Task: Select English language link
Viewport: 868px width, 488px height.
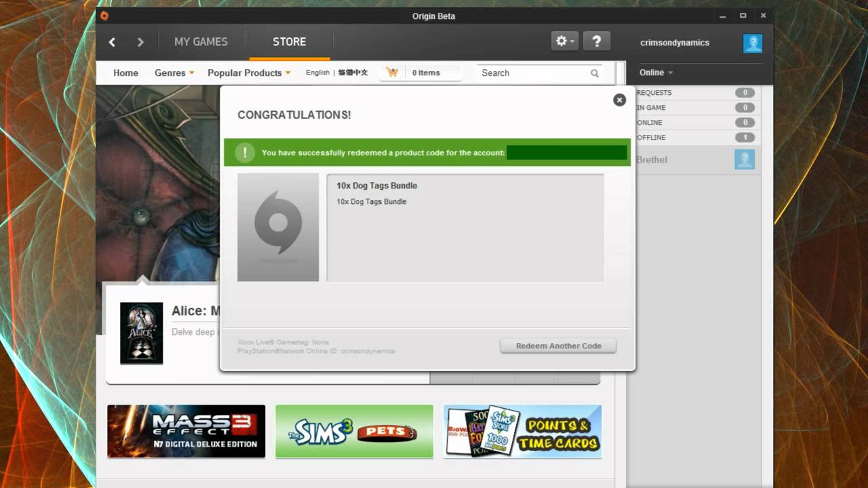Action: point(317,73)
